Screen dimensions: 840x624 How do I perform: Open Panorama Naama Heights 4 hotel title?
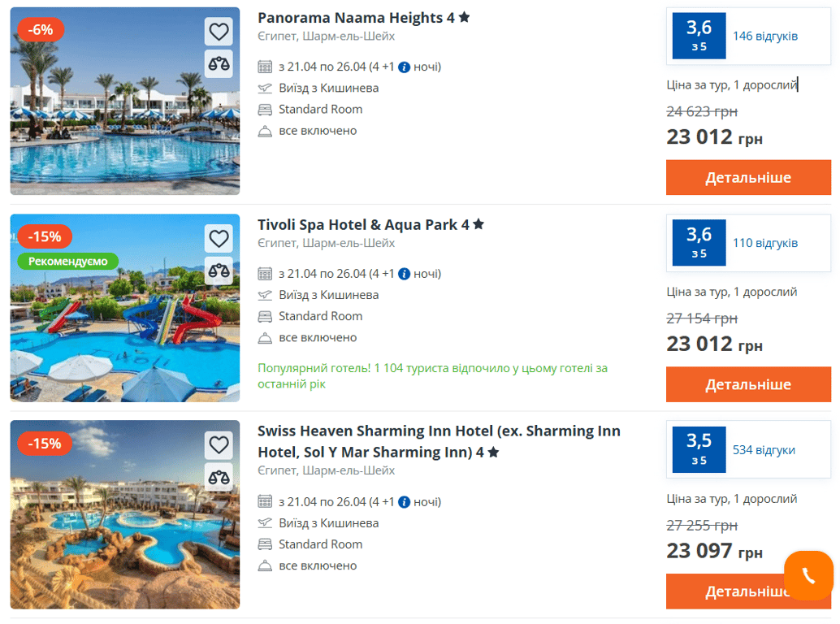point(356,17)
